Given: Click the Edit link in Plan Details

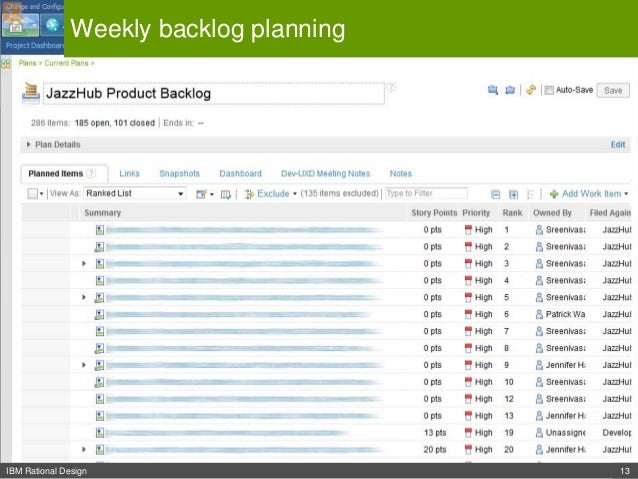Looking at the screenshot, I should (x=618, y=144).
